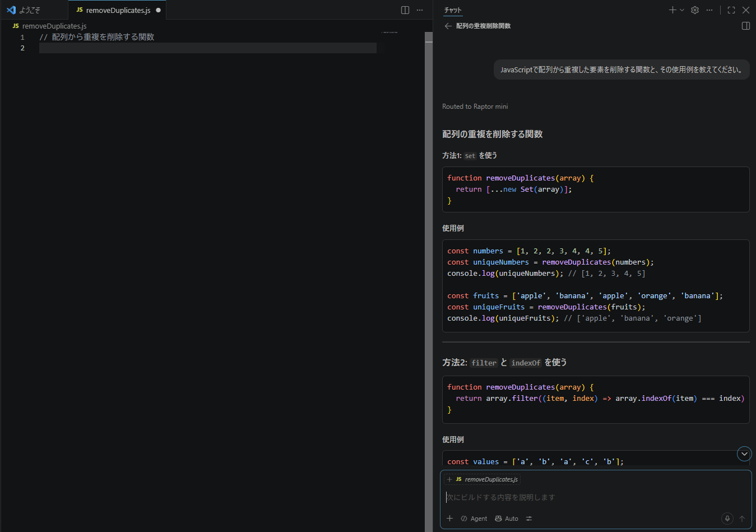Split the editor to the right
The image size is (756, 532).
[405, 10]
